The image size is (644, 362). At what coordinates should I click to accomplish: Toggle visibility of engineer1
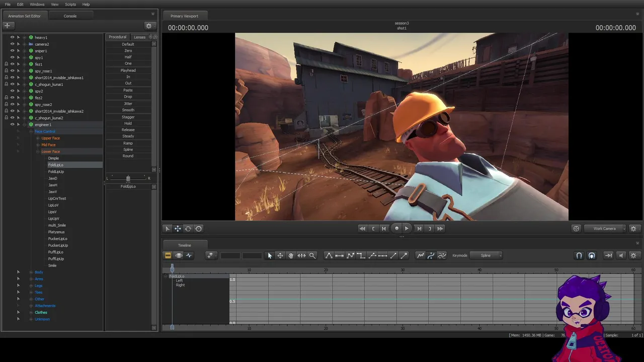click(x=12, y=125)
